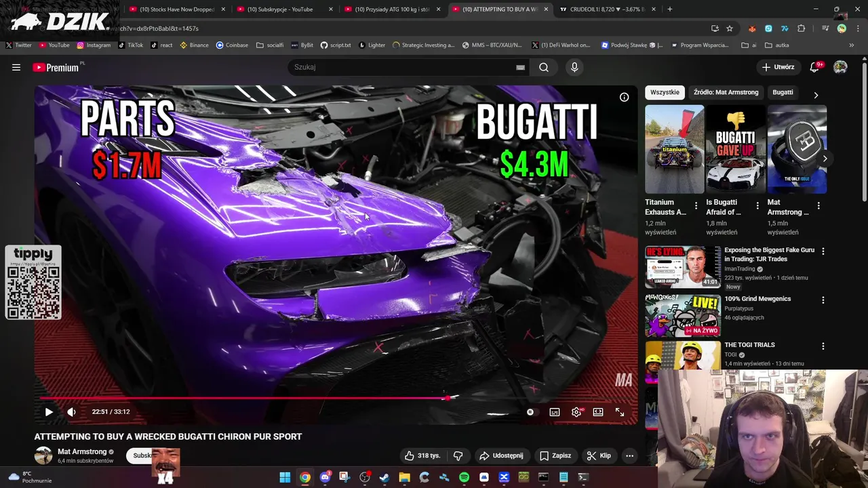868x488 pixels.
Task: Open the browser extensions puzzle icon
Action: coord(802,28)
